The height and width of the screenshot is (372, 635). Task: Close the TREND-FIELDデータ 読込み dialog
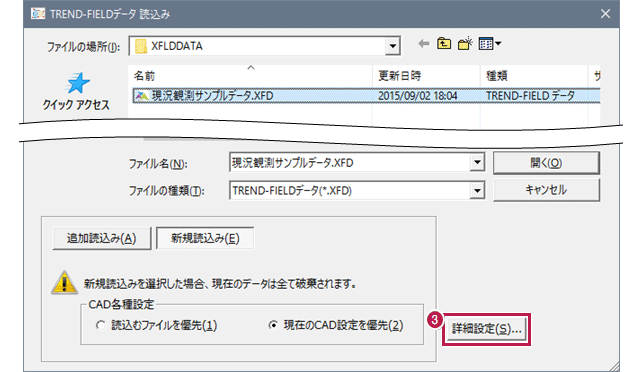(x=605, y=14)
